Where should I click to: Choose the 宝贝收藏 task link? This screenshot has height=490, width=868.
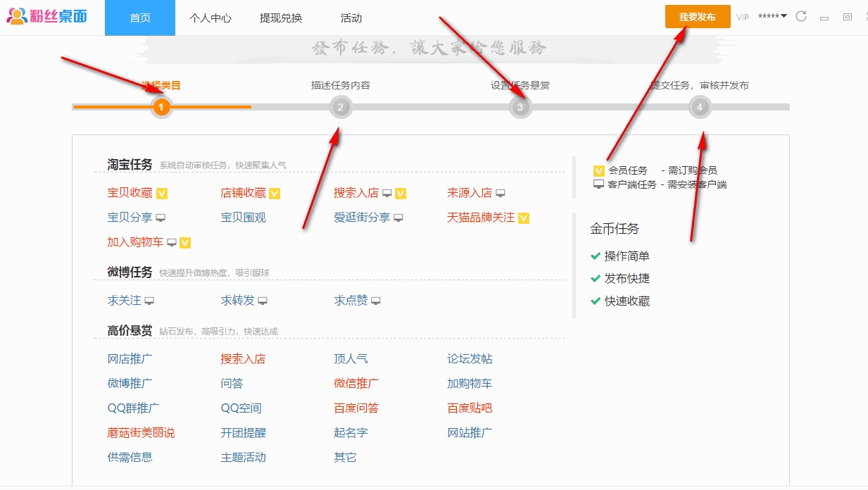click(130, 194)
